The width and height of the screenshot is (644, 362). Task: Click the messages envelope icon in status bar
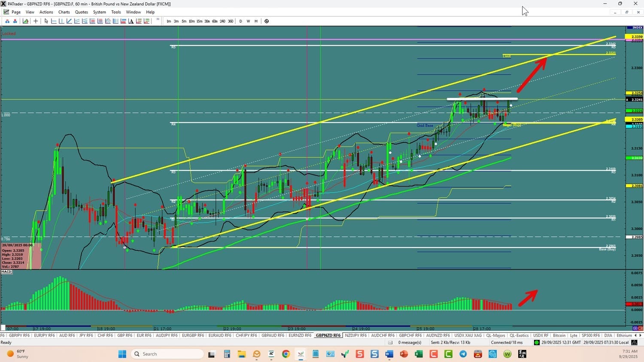coord(390,343)
